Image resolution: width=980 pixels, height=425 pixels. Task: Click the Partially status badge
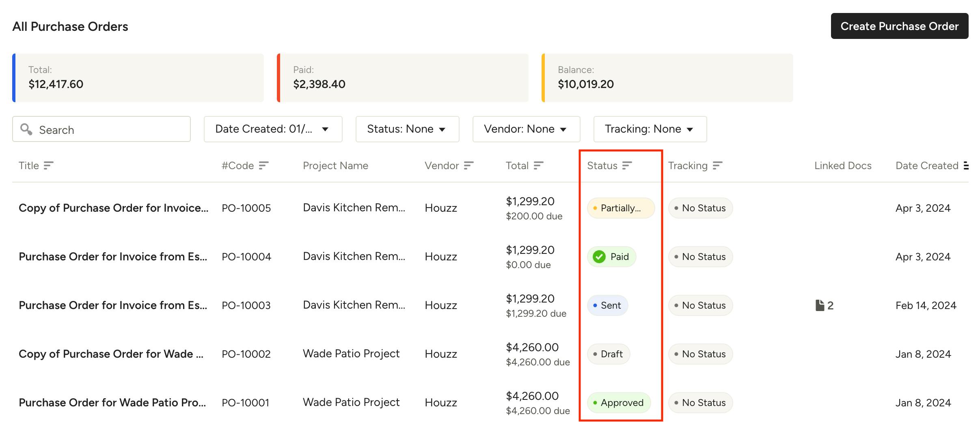pyautogui.click(x=621, y=208)
